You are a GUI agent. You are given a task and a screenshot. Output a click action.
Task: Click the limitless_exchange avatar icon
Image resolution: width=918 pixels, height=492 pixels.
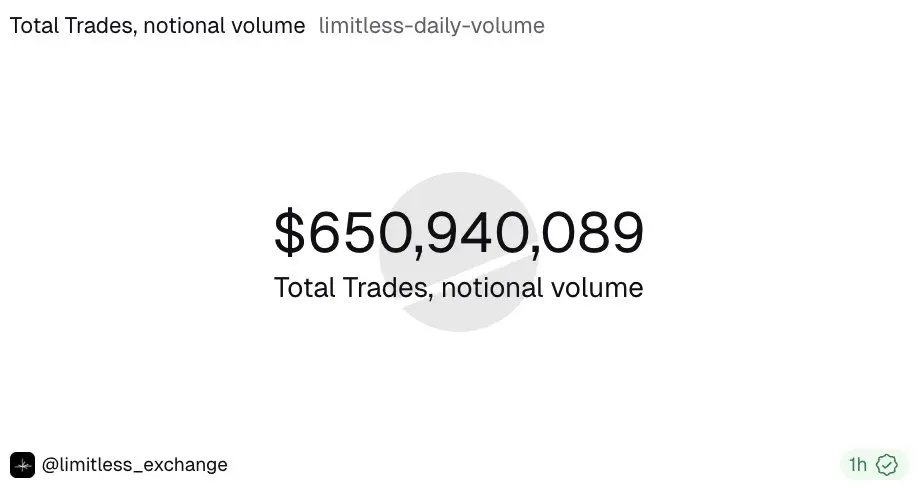(22, 465)
